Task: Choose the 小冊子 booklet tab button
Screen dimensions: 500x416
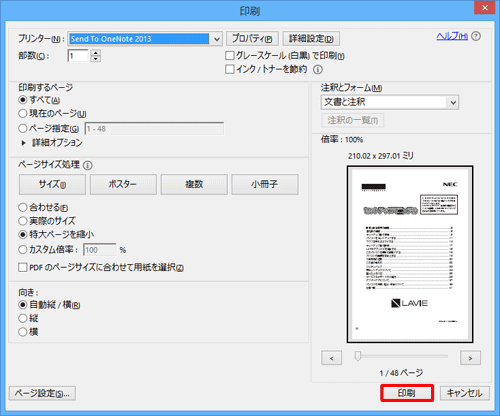Action: pos(265,184)
